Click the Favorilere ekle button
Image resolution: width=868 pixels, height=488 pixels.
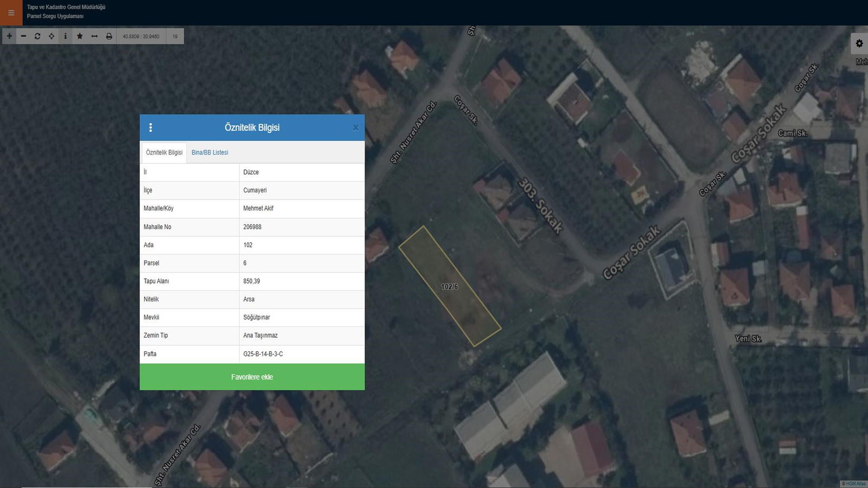tap(252, 377)
